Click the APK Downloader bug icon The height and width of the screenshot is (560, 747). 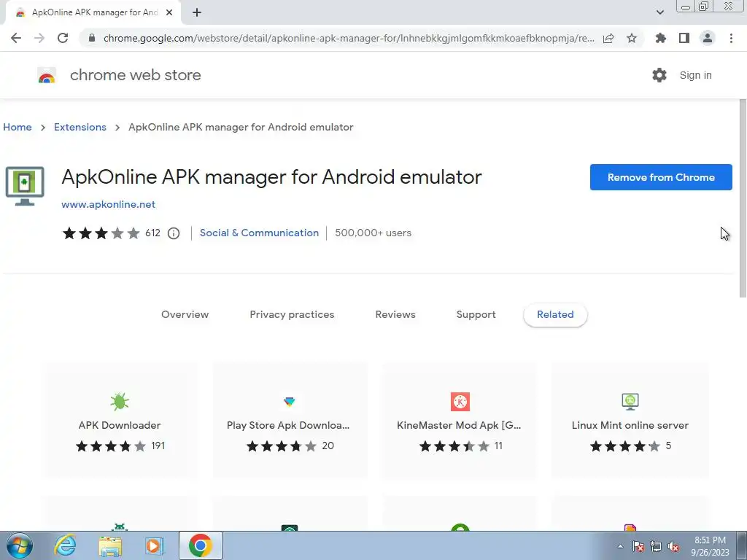120,402
